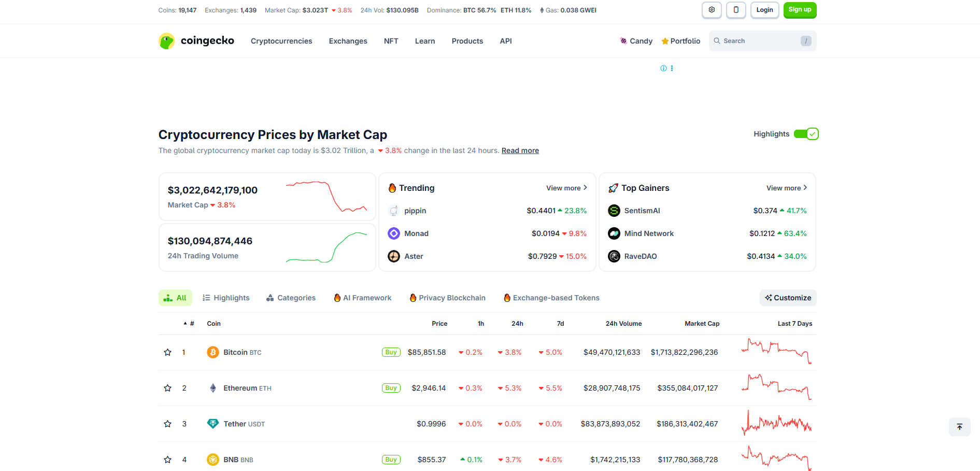This screenshot has width=980, height=471.
Task: Favorite Ethereum with its star icon
Action: pos(167,388)
